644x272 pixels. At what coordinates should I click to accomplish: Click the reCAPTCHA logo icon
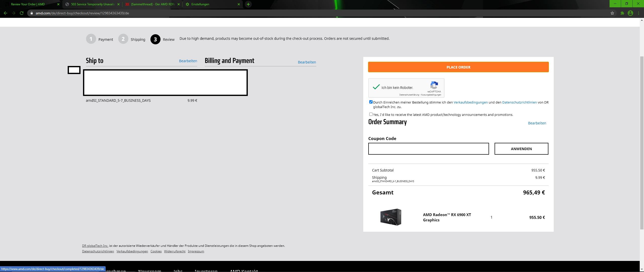pos(434,85)
